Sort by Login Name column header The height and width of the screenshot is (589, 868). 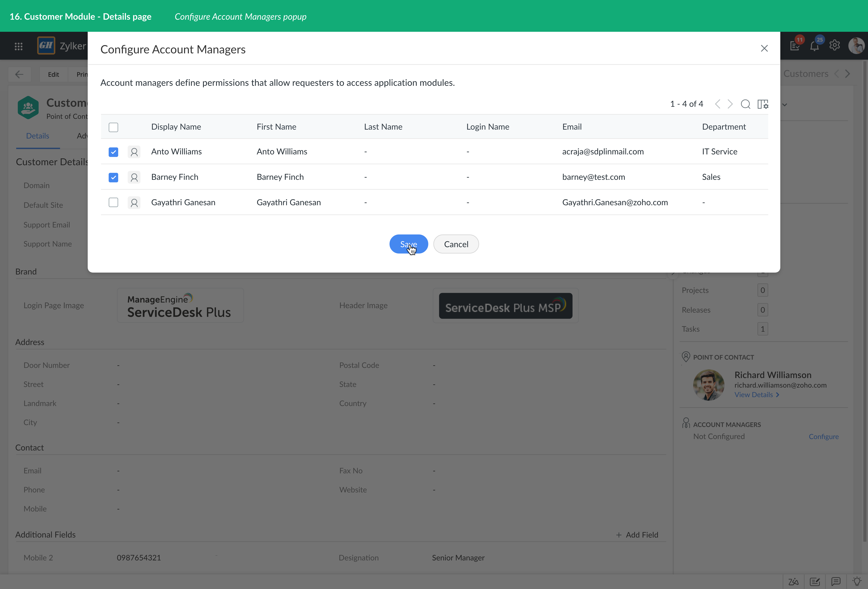[x=488, y=127]
